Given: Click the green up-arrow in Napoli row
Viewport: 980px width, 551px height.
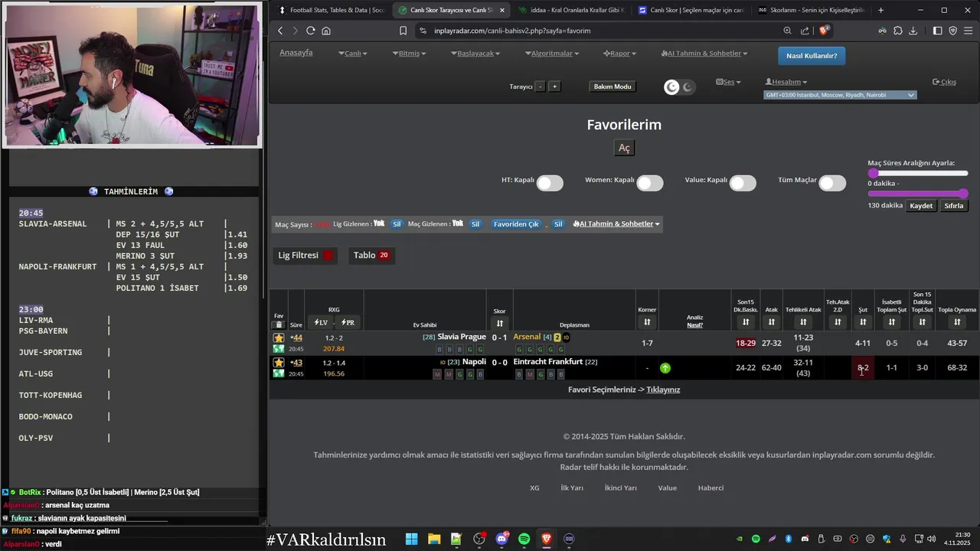Looking at the screenshot, I should tap(665, 368).
